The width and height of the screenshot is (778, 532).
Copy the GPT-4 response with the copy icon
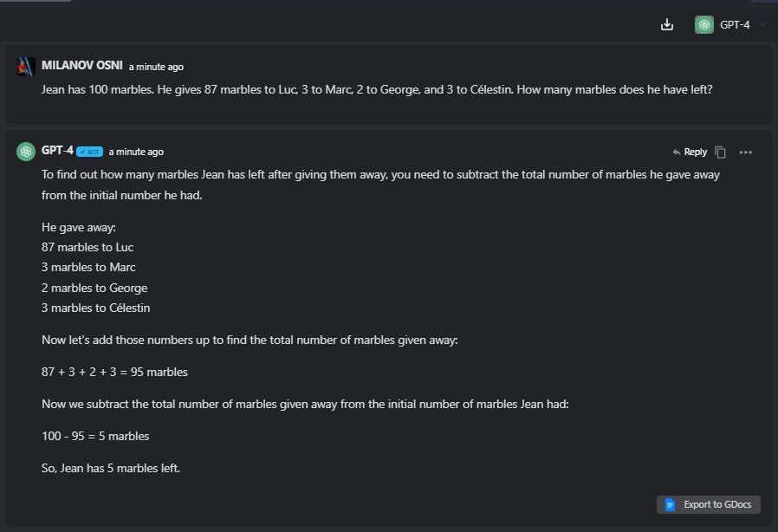pyautogui.click(x=720, y=152)
